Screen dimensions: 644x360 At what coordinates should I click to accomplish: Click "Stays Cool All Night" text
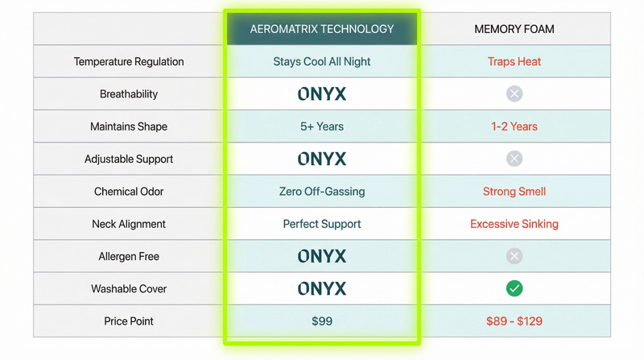322,62
